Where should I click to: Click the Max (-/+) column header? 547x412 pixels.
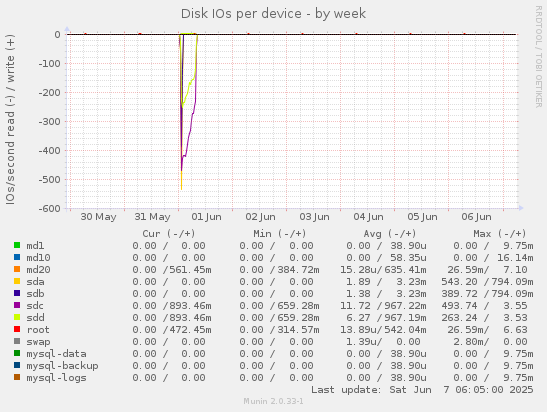500,233
